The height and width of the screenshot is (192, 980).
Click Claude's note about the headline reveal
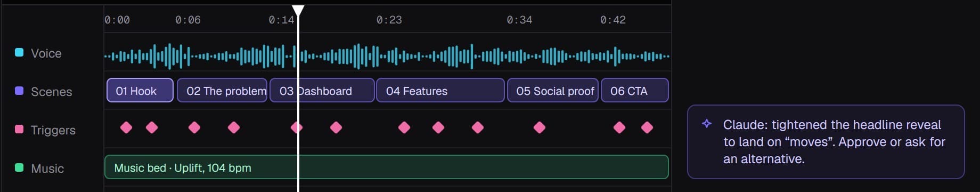826,141
